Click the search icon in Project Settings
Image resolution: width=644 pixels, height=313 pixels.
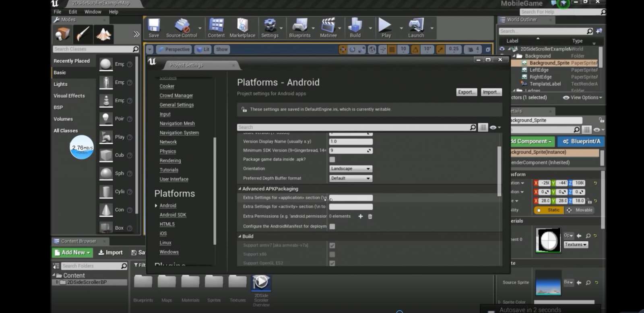(473, 127)
